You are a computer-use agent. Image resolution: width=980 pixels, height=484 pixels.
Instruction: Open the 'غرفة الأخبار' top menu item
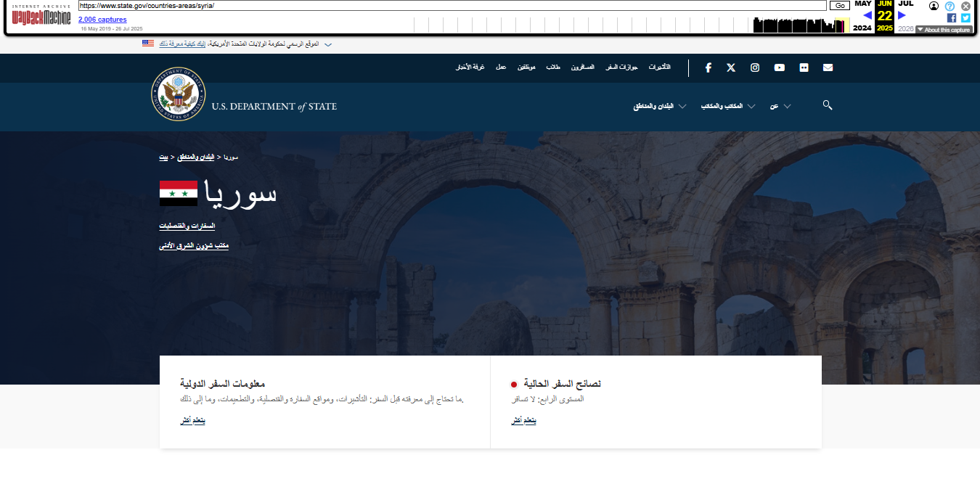coord(470,67)
